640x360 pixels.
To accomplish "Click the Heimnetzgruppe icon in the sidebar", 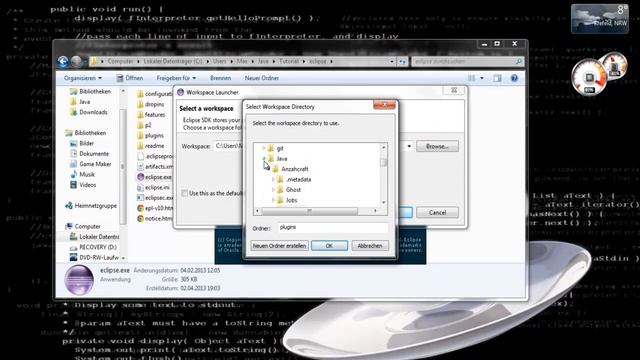I will click(69, 206).
